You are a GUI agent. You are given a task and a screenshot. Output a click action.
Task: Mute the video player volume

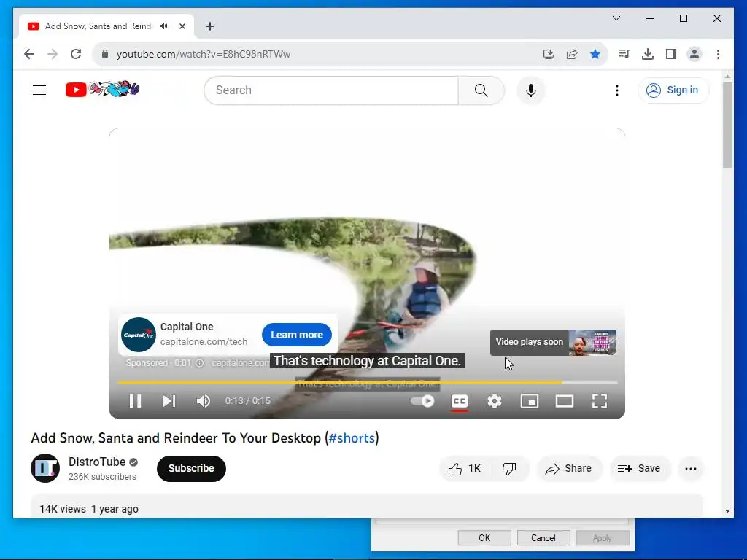tap(204, 401)
